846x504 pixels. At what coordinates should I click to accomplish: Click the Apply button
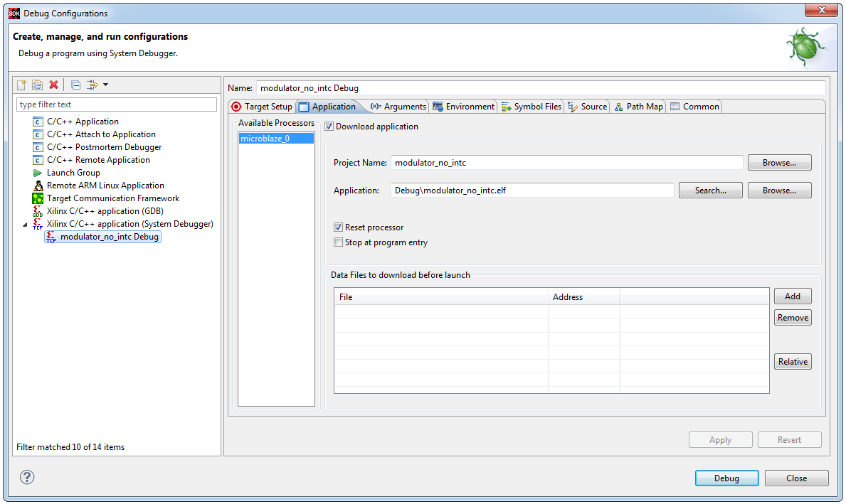(x=720, y=440)
